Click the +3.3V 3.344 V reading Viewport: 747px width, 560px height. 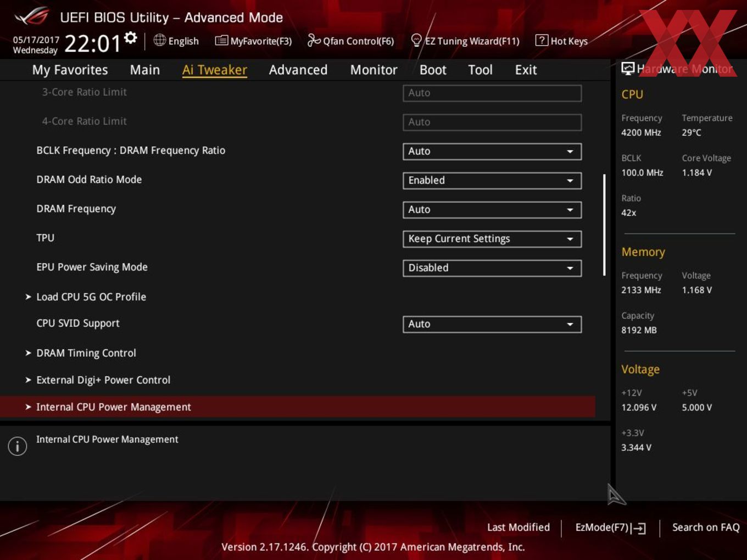pyautogui.click(x=636, y=447)
